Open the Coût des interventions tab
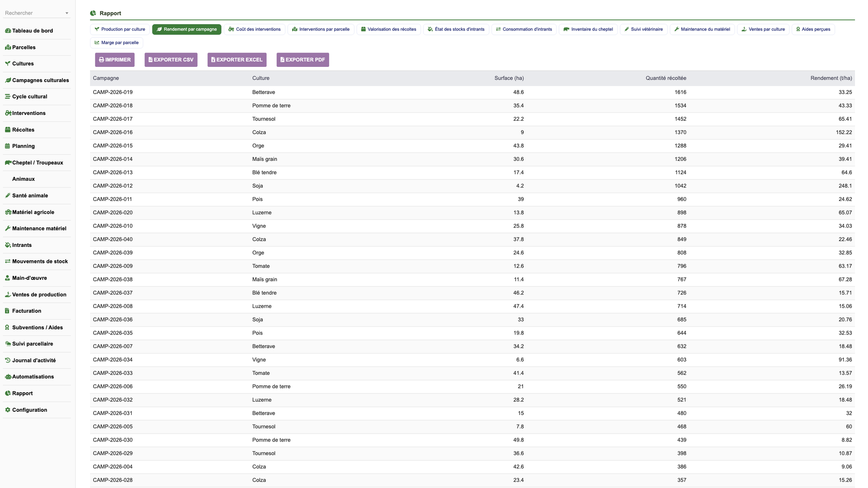Image resolution: width=868 pixels, height=488 pixels. click(254, 29)
